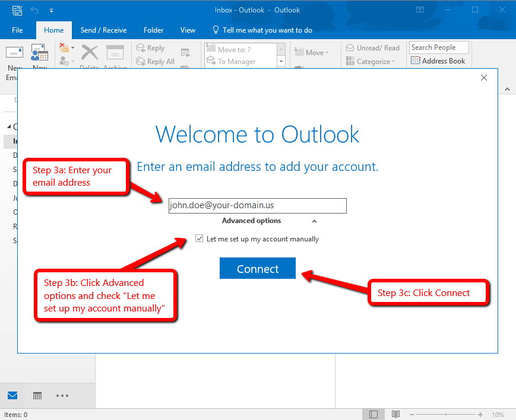Click the Undo arrow in the title bar
Image resolution: width=516 pixels, height=420 pixels.
pyautogui.click(x=34, y=10)
